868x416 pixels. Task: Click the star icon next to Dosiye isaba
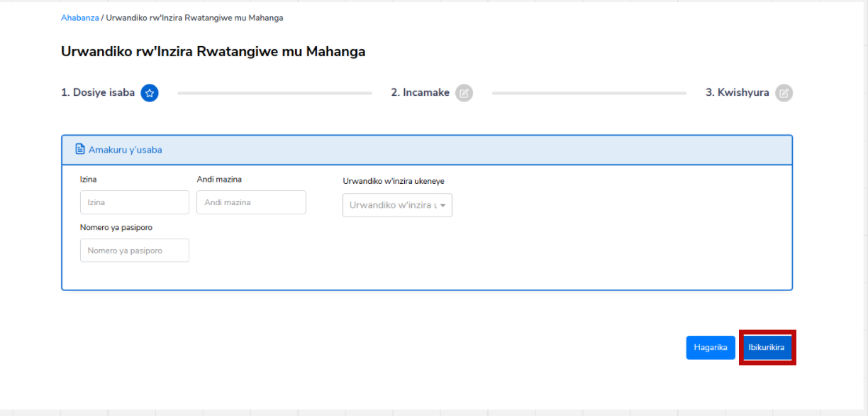[150, 93]
